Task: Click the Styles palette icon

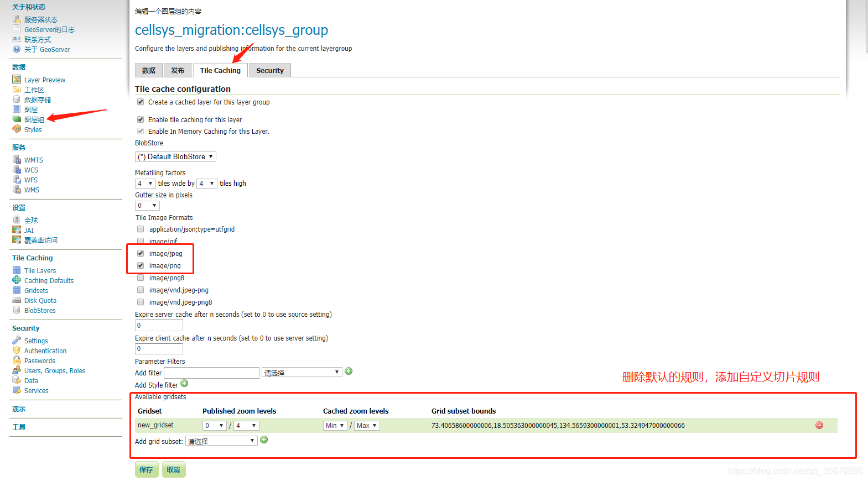Action: [17, 129]
